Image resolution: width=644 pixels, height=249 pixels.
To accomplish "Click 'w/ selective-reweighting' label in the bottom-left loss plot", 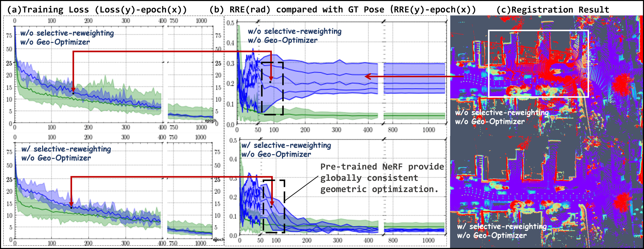I will [66, 149].
